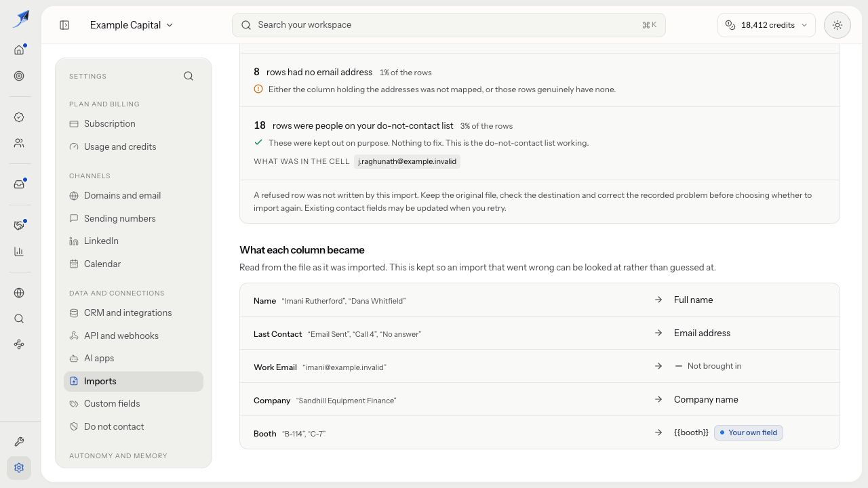The image size is (868, 488).
Task: Go to Domains and email
Action: point(134,195)
